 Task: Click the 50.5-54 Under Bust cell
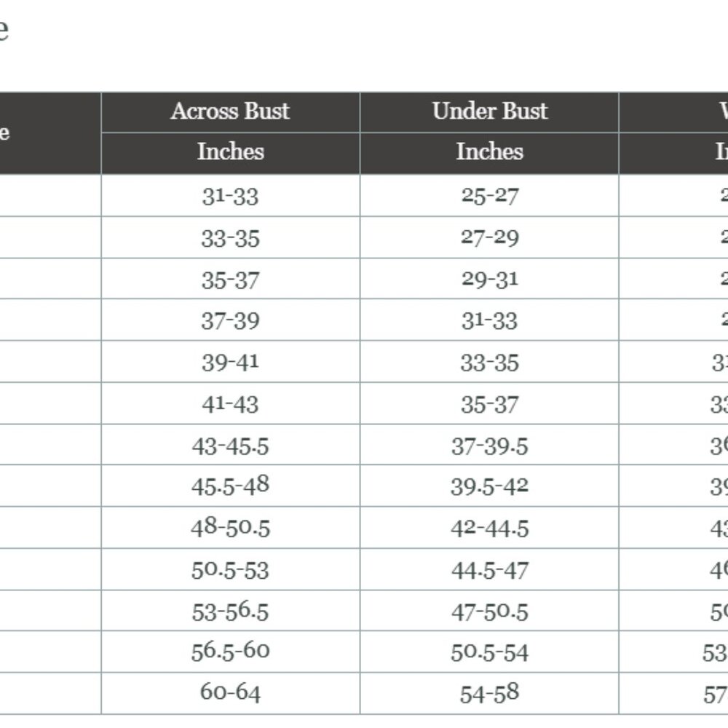(x=489, y=652)
